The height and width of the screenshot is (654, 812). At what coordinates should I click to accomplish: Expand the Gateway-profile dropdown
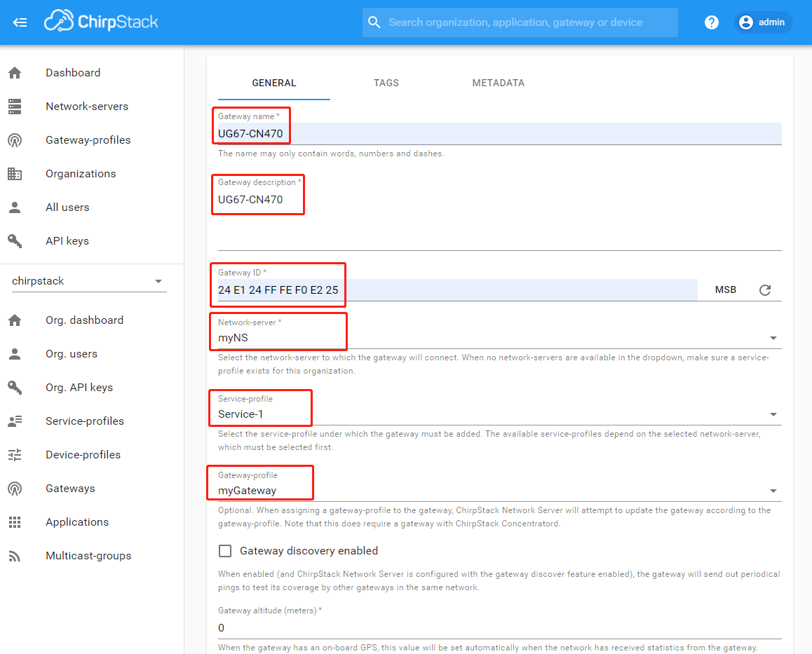coord(773,491)
